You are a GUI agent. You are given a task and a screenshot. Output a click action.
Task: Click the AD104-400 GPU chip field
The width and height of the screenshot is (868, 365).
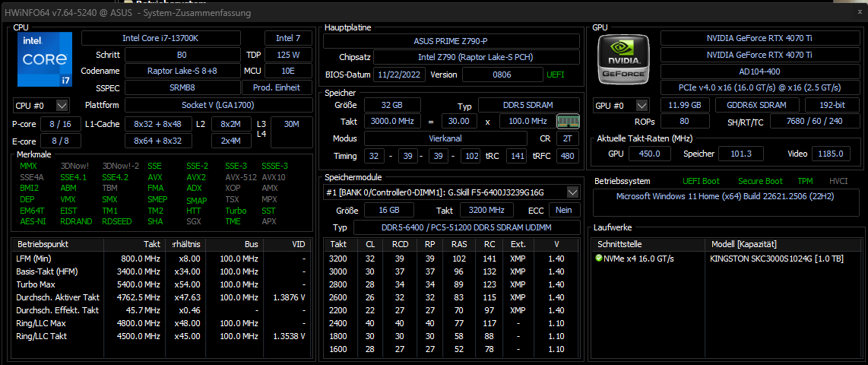click(759, 71)
